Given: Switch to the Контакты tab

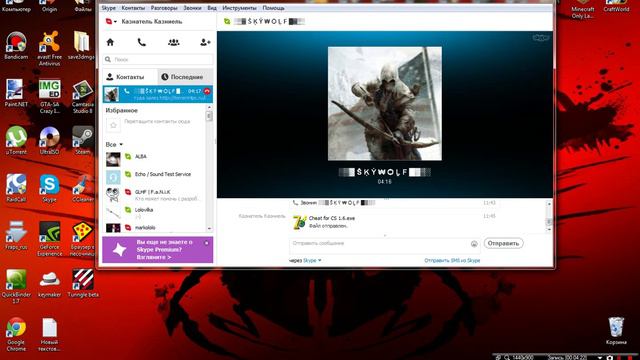Looking at the screenshot, I should [130, 77].
